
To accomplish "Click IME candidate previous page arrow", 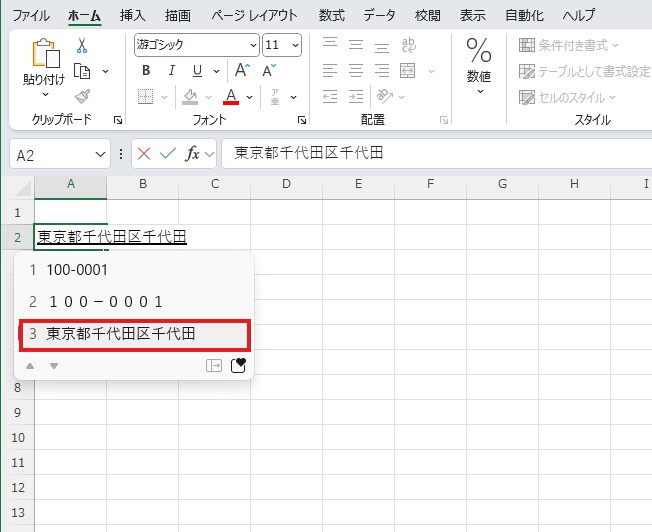I will 30,366.
